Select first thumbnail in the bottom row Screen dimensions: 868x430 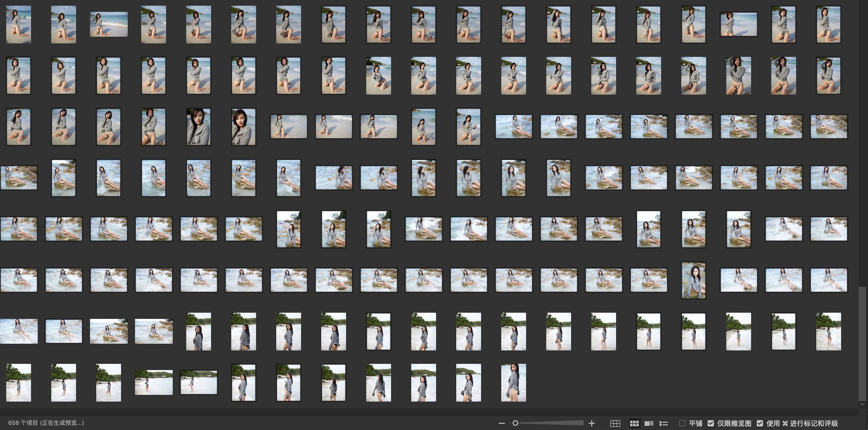[x=19, y=382]
